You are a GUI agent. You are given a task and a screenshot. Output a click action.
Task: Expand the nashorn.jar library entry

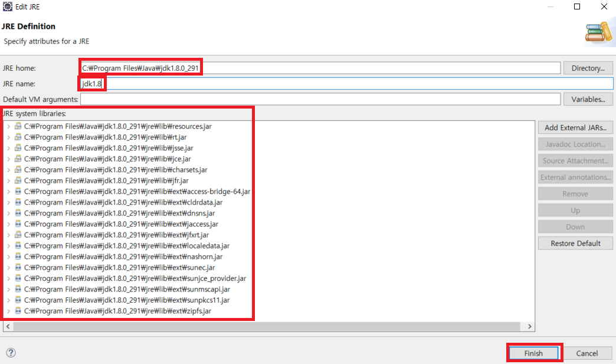(8, 257)
